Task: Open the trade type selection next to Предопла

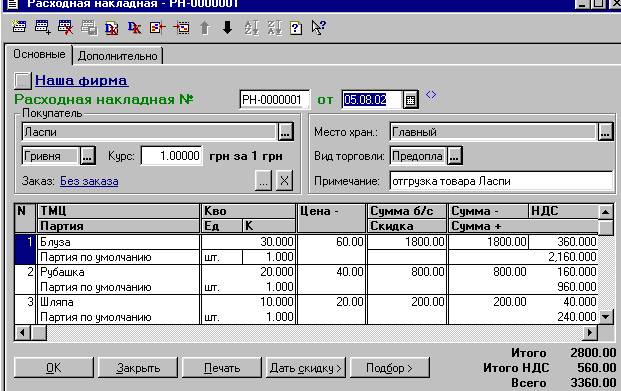Action: click(454, 156)
